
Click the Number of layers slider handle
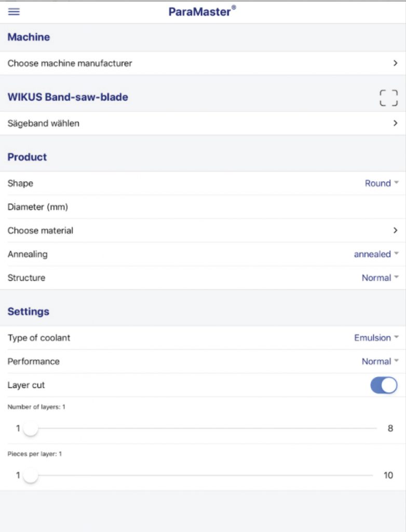click(x=31, y=429)
